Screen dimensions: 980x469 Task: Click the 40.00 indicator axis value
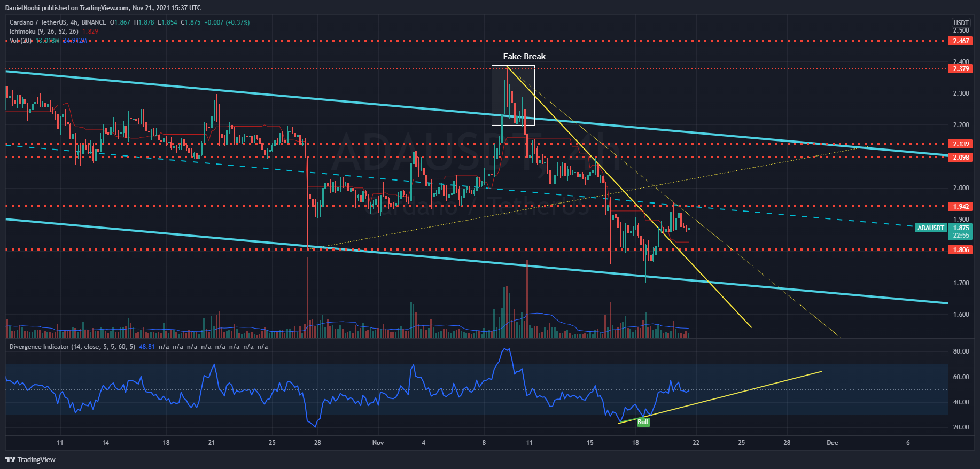coord(961,402)
